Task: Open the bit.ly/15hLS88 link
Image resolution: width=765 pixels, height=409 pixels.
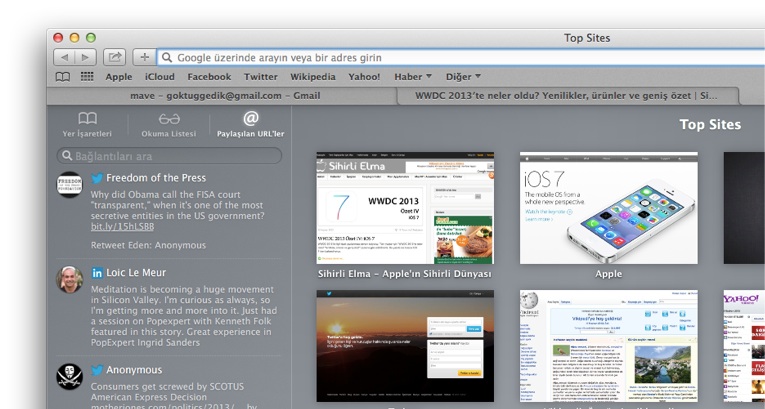Action: (122, 227)
